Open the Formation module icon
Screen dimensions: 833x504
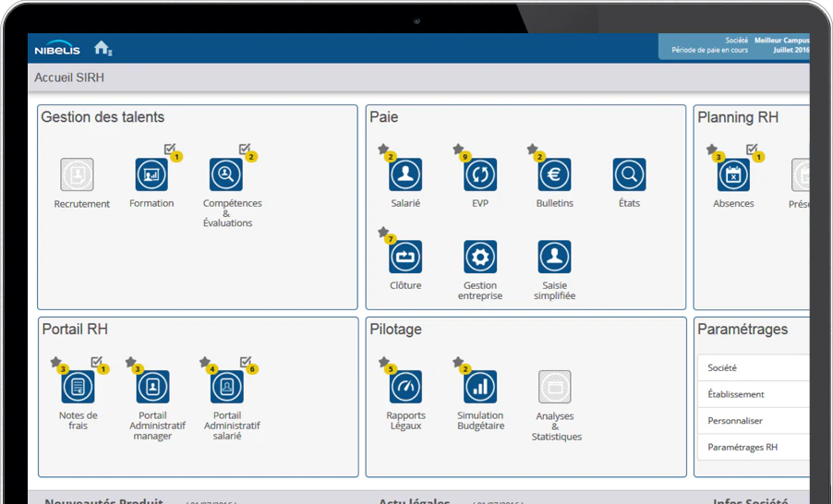tap(151, 174)
